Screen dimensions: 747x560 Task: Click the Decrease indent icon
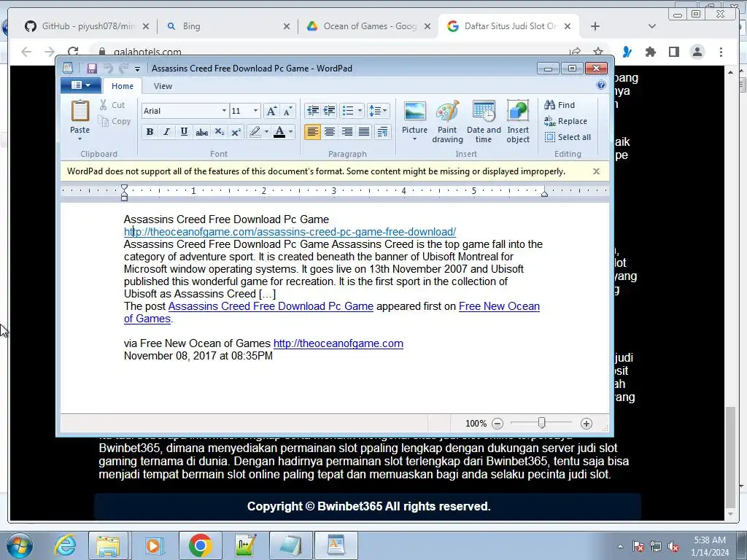(x=313, y=111)
